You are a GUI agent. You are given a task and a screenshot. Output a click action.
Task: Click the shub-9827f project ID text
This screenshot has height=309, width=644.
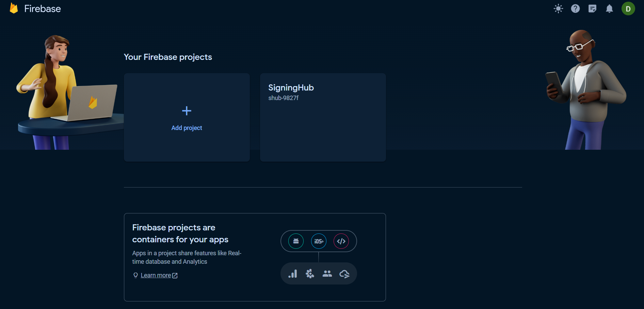(x=283, y=98)
